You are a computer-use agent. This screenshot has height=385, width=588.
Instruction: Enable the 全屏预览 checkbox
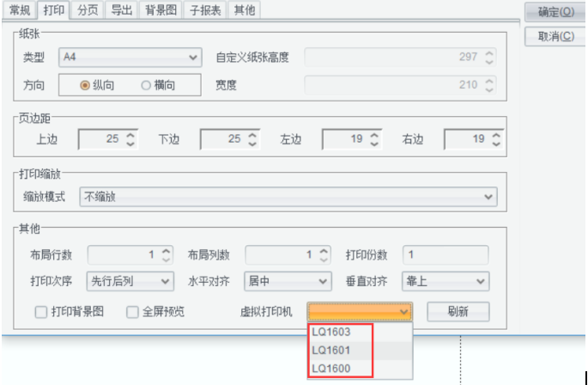[133, 312]
